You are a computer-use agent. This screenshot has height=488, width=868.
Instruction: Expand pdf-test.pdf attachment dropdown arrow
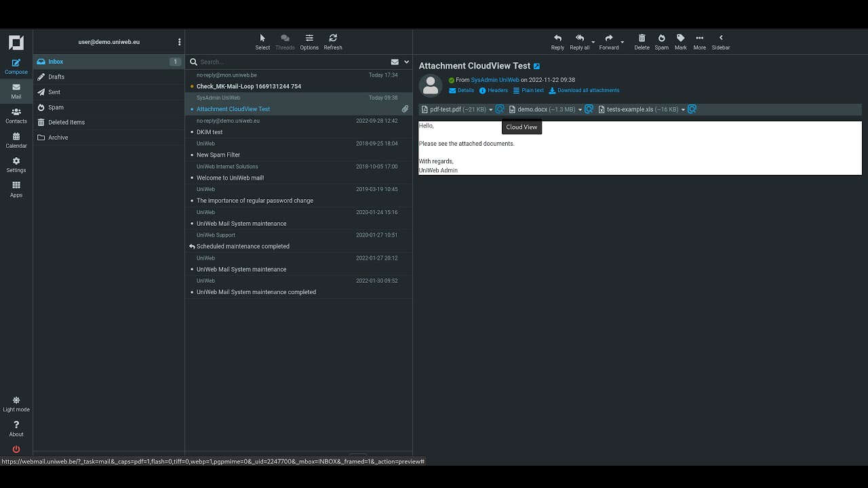tap(491, 110)
